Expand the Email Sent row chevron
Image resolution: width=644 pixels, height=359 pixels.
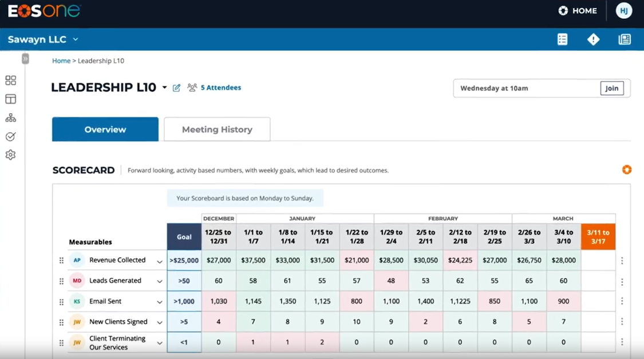(159, 302)
